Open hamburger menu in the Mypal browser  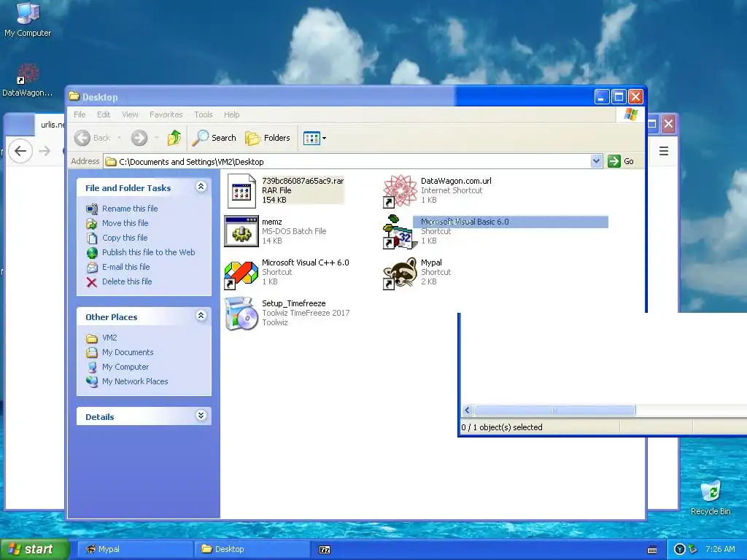[664, 152]
